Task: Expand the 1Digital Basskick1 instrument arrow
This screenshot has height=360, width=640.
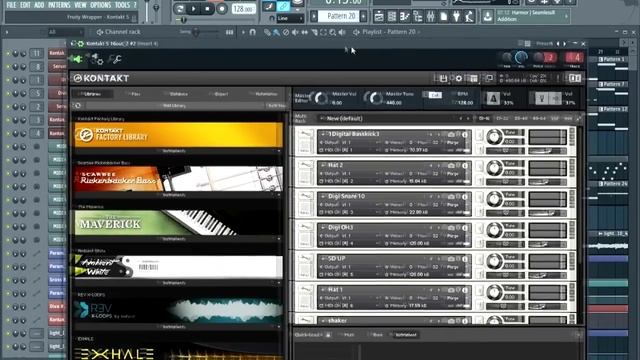Action: pyautogui.click(x=323, y=134)
